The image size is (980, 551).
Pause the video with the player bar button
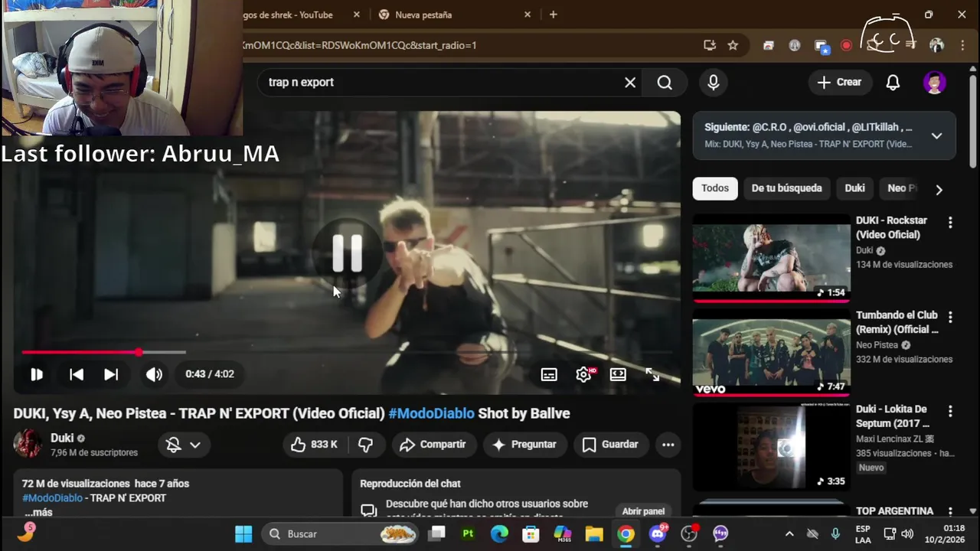(36, 374)
